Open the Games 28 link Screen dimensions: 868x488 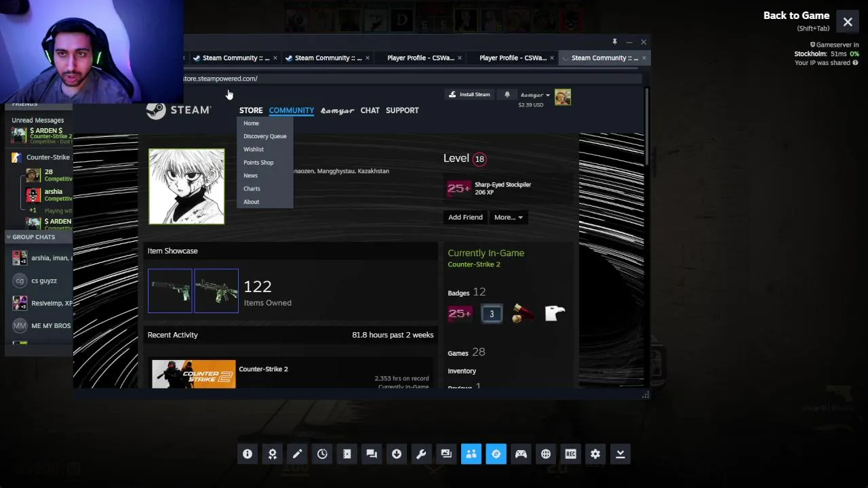[466, 352]
